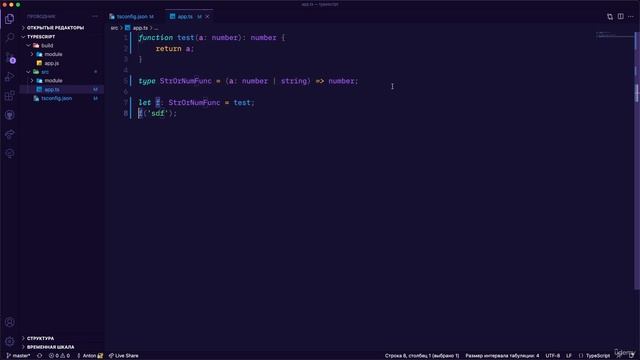Open the app.js file in build
Screen dimensions: 640x360
[x=51, y=63]
